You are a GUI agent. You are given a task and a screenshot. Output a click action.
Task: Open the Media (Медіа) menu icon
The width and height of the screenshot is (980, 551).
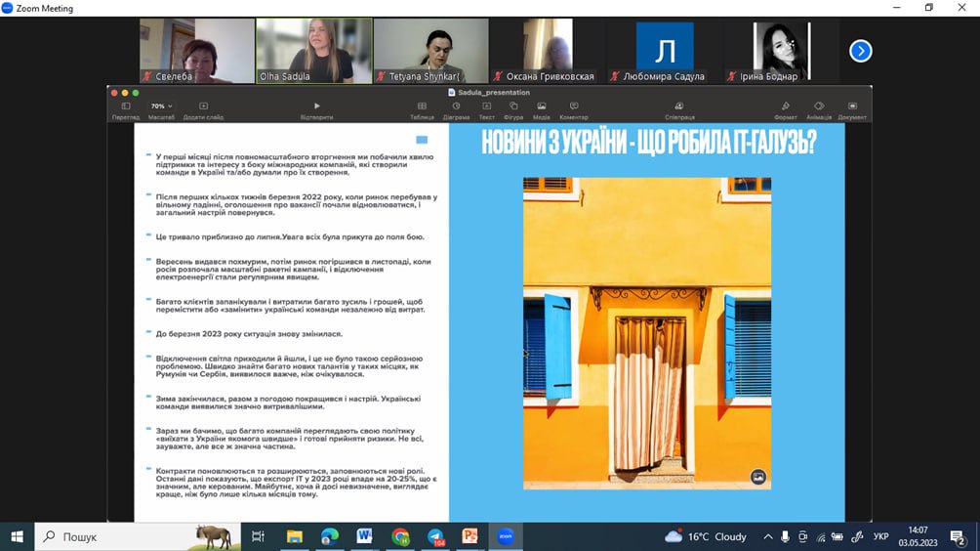pos(541,106)
